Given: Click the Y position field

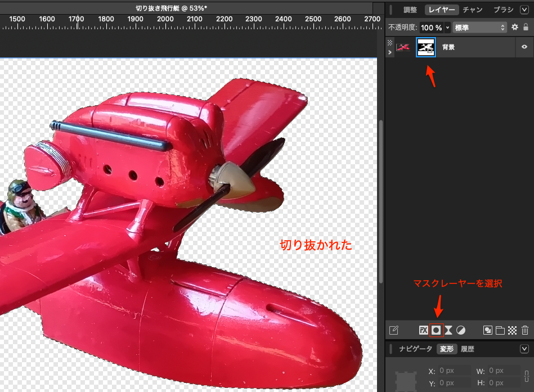Looking at the screenshot, I should point(455,383).
